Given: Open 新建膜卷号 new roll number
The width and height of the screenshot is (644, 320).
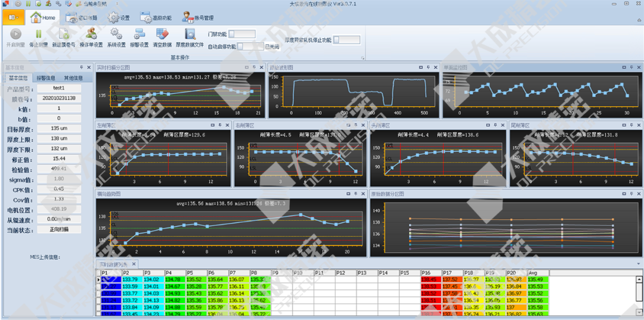Looking at the screenshot, I should pos(64,35).
